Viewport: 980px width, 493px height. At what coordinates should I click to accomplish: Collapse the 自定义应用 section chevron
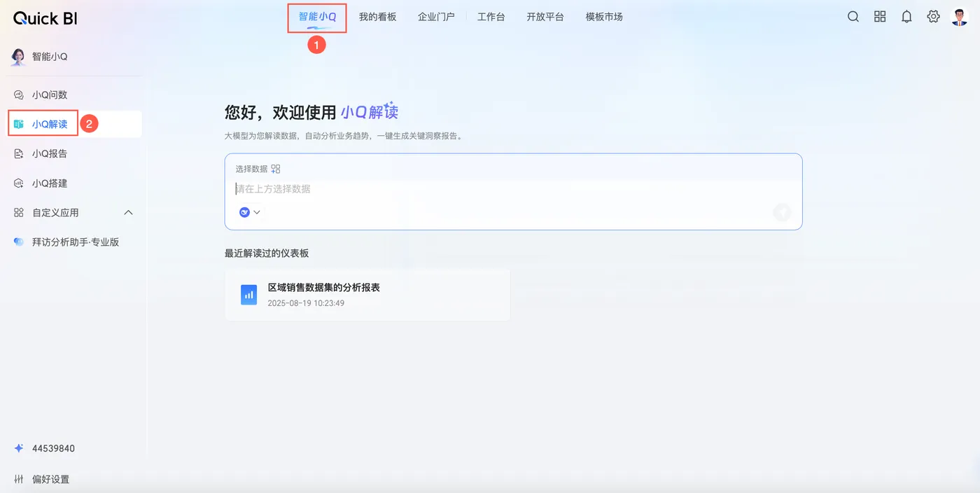coord(128,212)
